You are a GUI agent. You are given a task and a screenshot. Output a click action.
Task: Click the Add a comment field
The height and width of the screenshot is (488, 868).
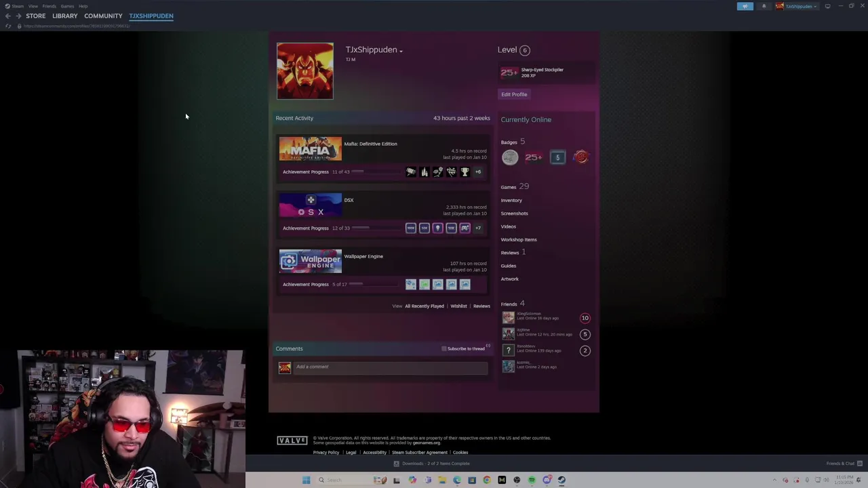pos(391,367)
